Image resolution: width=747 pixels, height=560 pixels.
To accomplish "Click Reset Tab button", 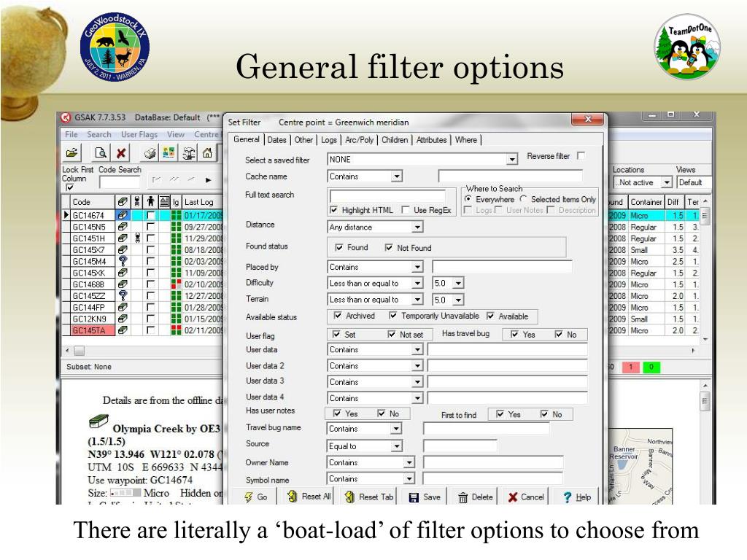I will (369, 497).
